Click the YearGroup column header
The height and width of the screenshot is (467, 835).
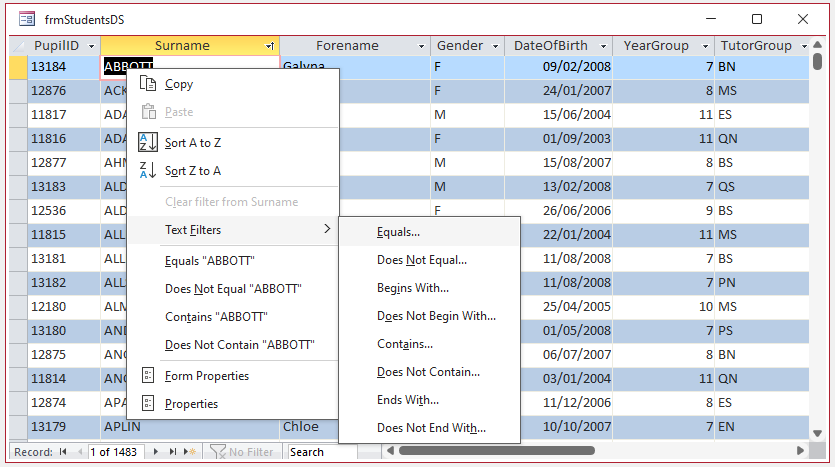click(663, 46)
